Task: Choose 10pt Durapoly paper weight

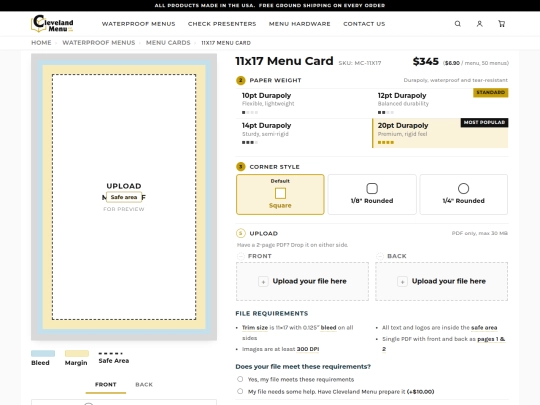Action: tap(303, 103)
